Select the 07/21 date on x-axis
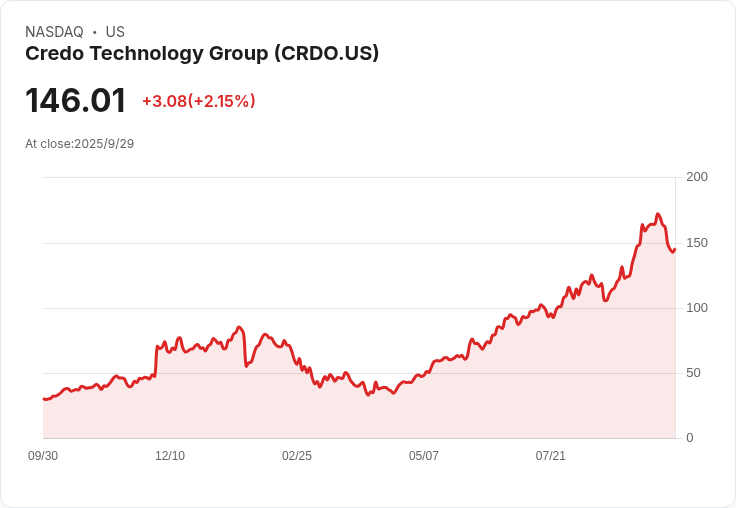This screenshot has width=736, height=508. [551, 456]
